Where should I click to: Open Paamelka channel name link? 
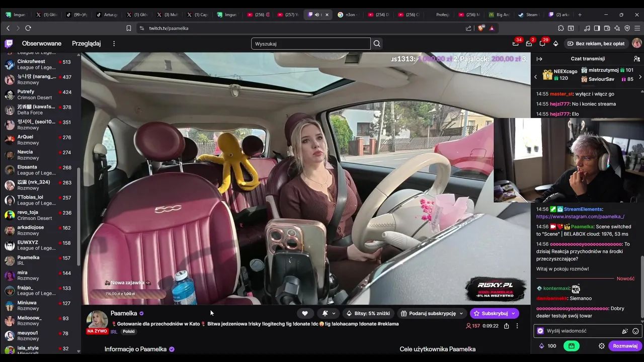click(124, 313)
